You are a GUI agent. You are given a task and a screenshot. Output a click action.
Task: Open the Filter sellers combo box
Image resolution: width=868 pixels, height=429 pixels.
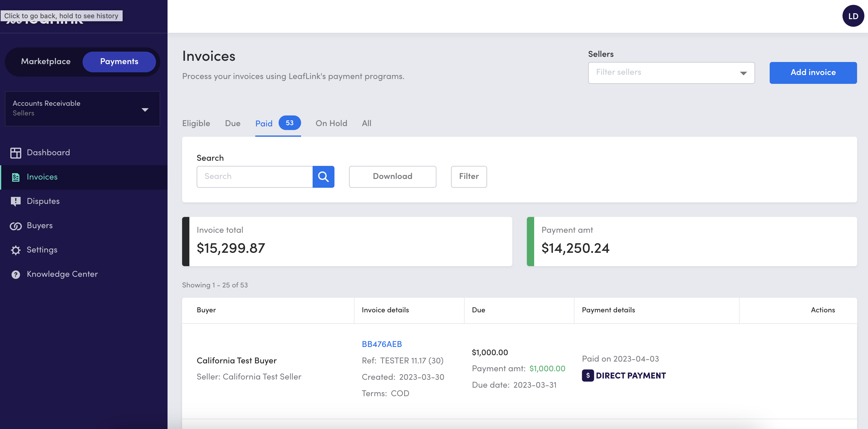(671, 73)
